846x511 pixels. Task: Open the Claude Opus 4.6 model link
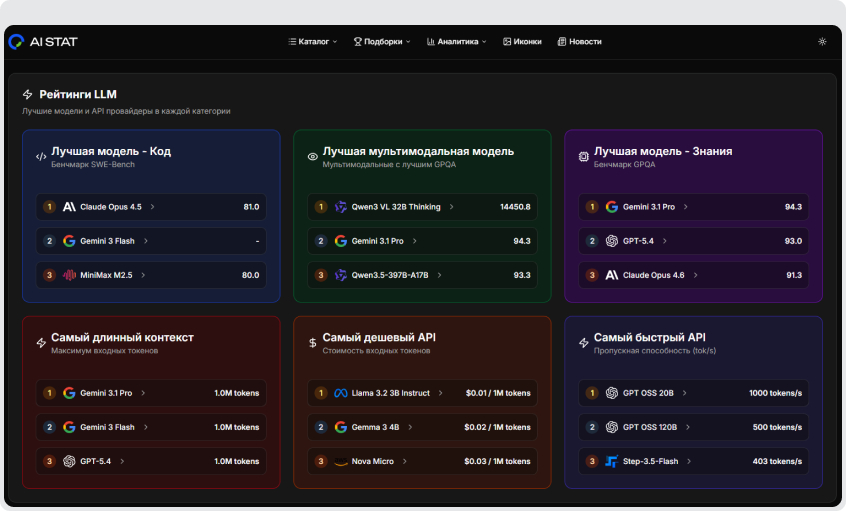click(653, 275)
